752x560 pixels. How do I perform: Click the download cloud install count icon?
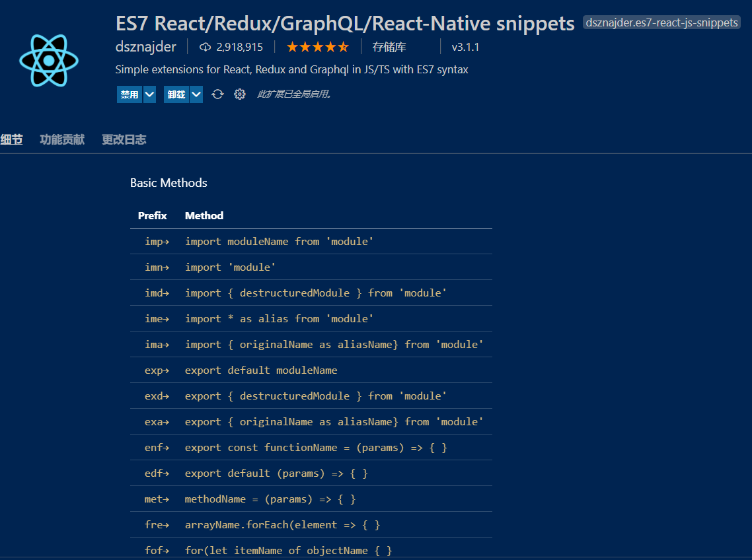coord(206,47)
